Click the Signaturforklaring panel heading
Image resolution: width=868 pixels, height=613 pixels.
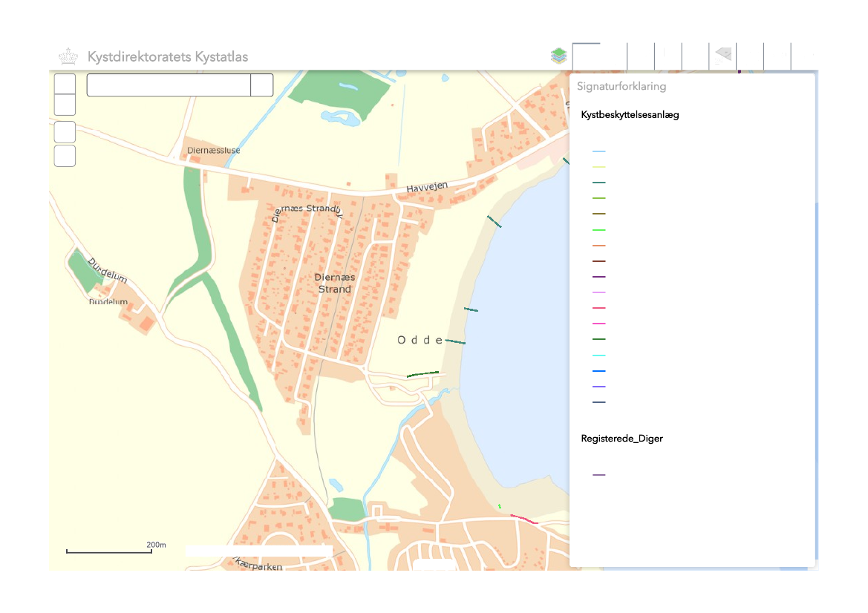pos(621,86)
